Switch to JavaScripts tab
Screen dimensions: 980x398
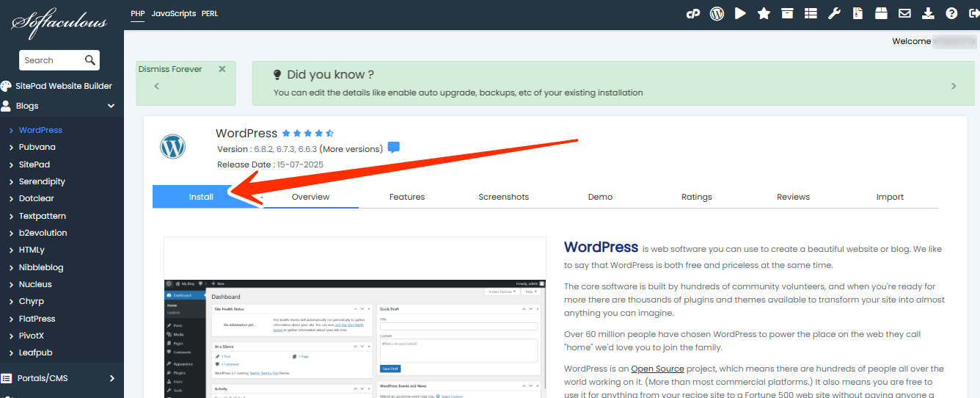pyautogui.click(x=174, y=13)
